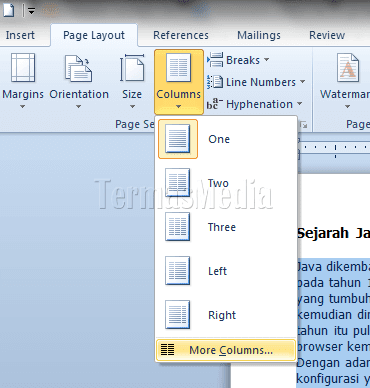Expand the Breaks menu

238,60
